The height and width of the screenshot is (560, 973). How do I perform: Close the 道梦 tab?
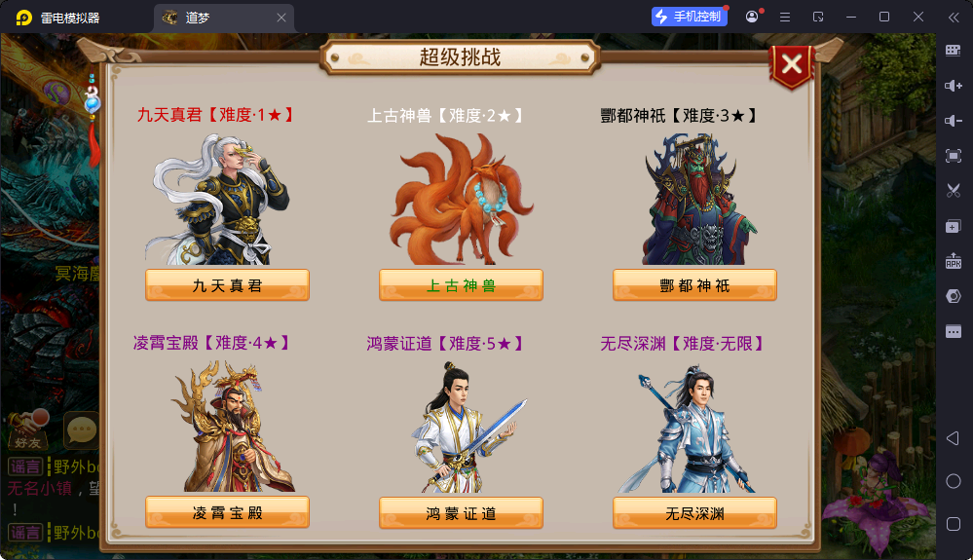tap(281, 18)
